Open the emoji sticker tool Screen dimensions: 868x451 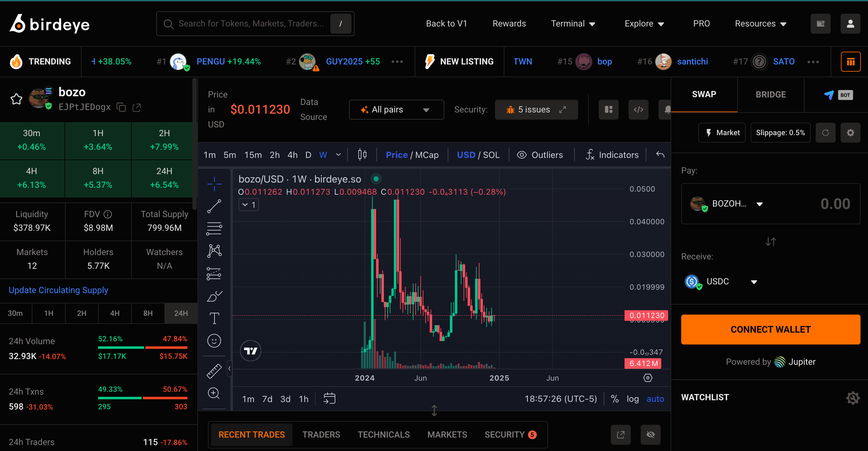(214, 341)
